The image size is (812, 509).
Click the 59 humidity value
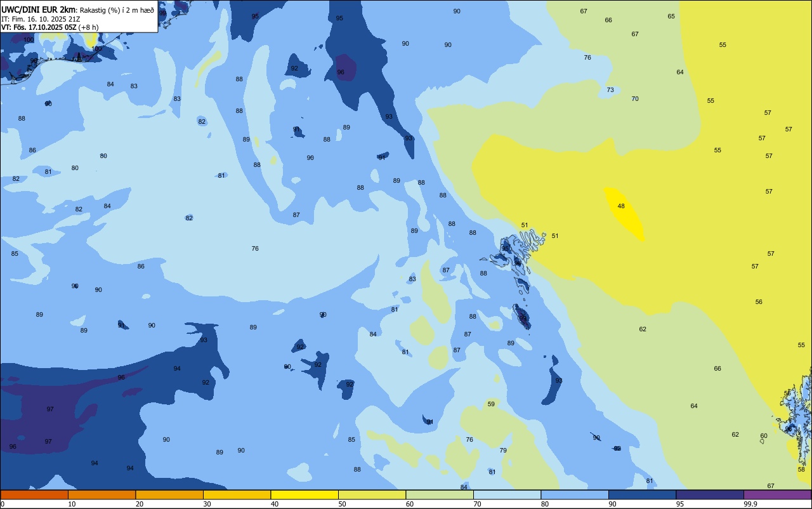491,404
